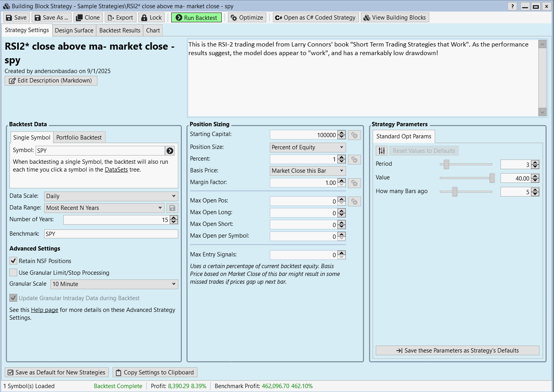This screenshot has width=554, height=392.
Task: Click the arrow icon next to Symbol field
Action: (170, 150)
